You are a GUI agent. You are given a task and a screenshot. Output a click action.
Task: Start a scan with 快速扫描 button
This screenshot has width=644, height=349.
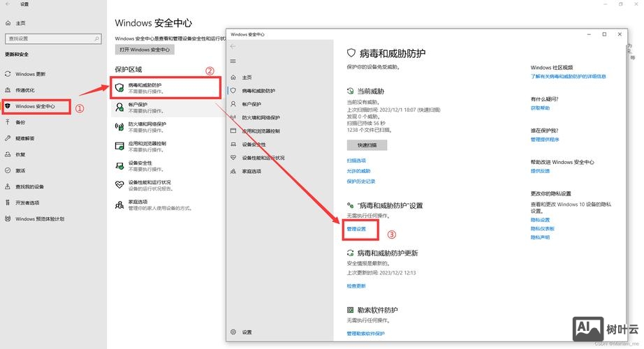coord(367,145)
